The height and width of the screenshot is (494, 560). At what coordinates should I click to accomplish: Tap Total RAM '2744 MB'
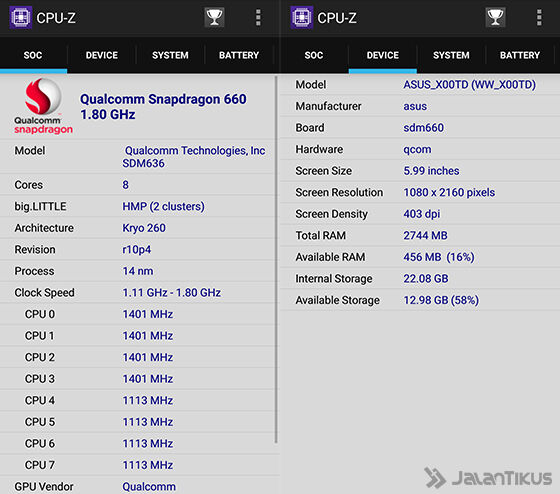click(425, 235)
